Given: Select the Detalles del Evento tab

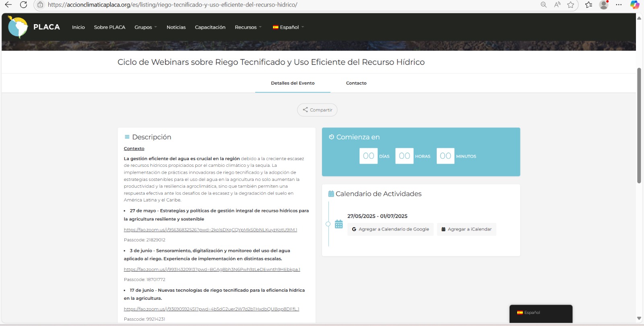Looking at the screenshot, I should point(293,83).
